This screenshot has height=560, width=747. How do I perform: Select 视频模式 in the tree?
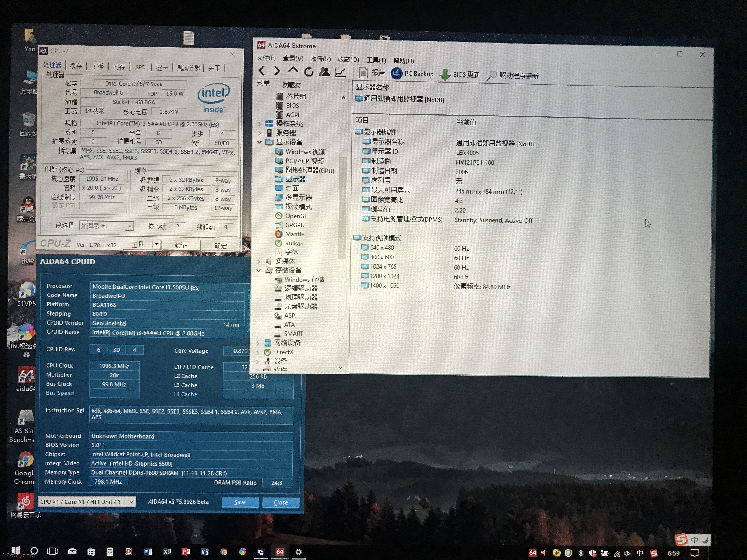click(x=293, y=207)
